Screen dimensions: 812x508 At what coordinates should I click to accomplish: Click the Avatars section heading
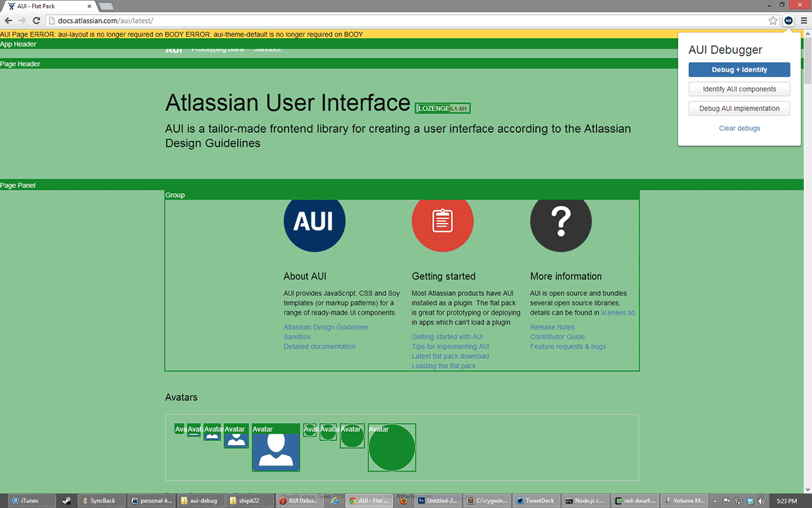click(x=181, y=397)
